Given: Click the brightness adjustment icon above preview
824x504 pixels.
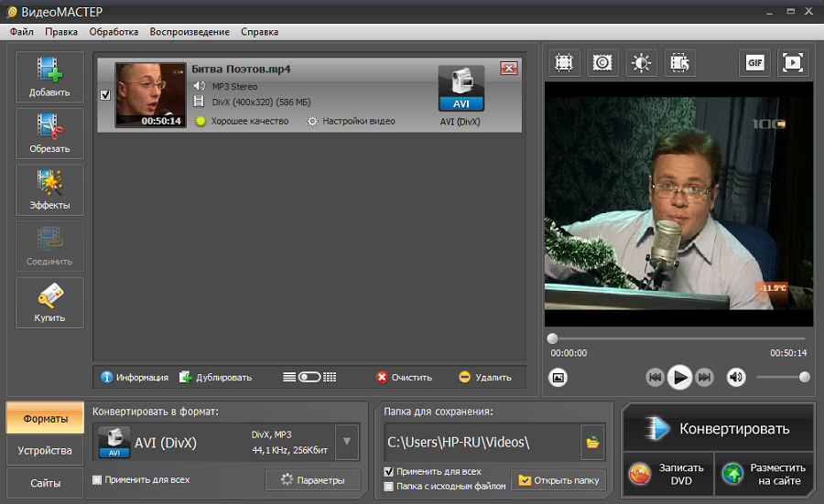Looking at the screenshot, I should (x=641, y=63).
